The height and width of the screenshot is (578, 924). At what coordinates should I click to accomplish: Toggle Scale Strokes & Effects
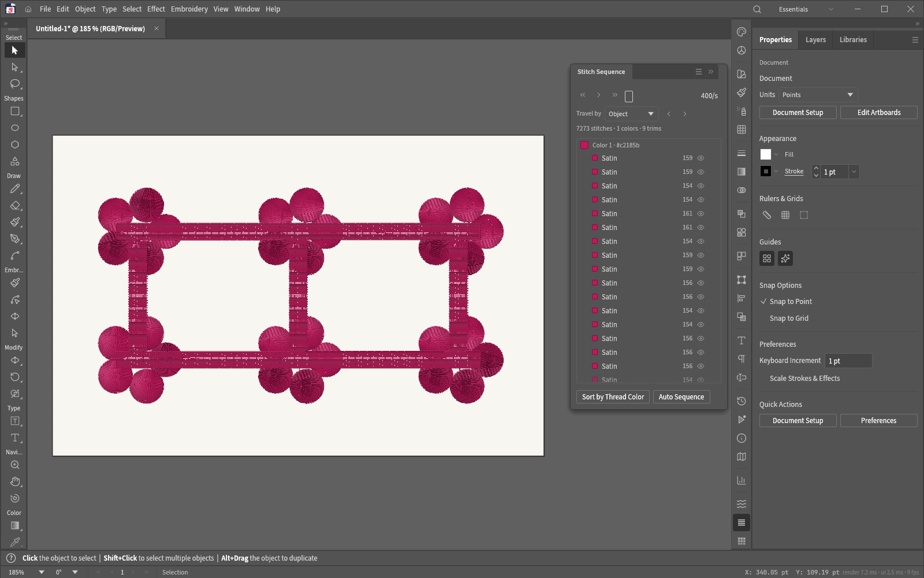pyautogui.click(x=804, y=379)
